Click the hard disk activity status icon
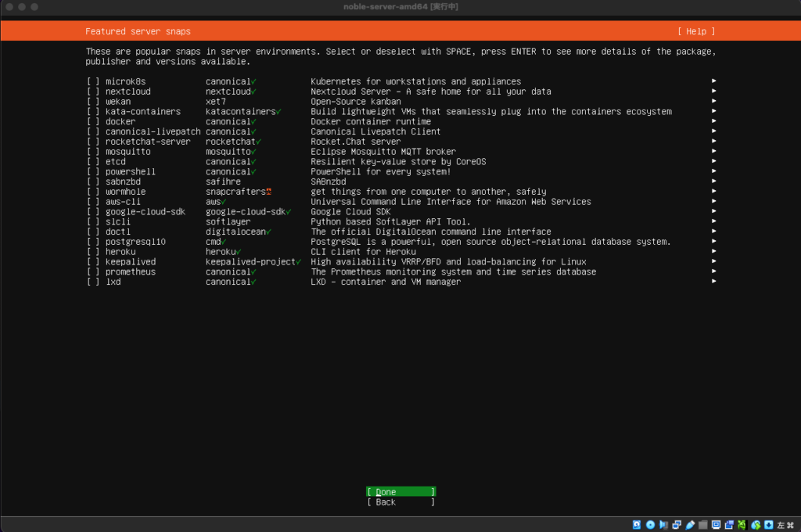Image resolution: width=801 pixels, height=532 pixels. click(637, 525)
